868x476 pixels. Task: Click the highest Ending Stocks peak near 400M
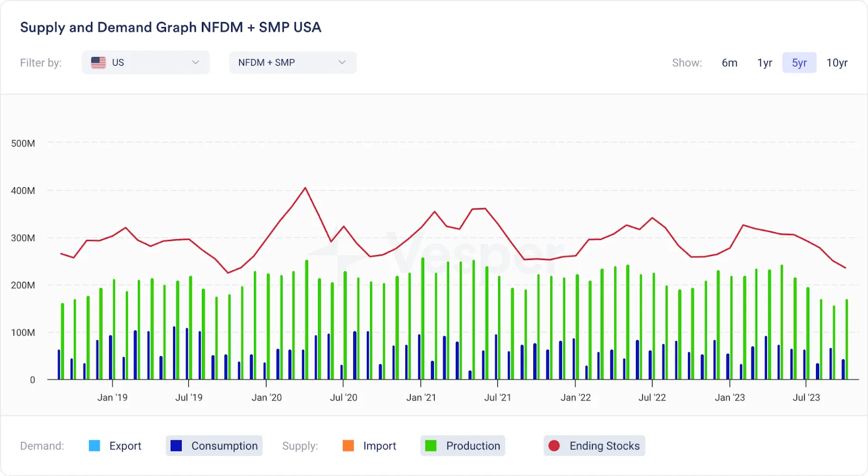[x=305, y=188]
